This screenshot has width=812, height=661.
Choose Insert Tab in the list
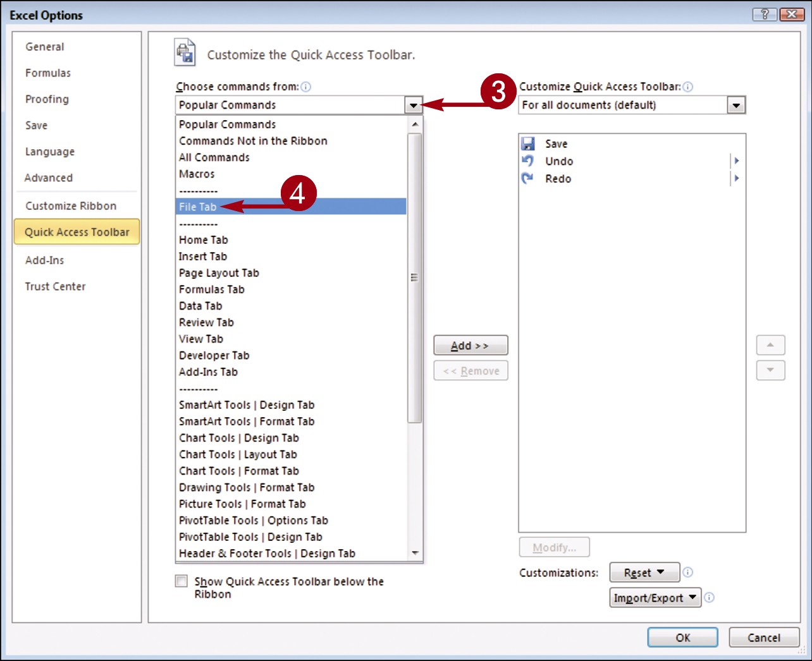[x=291, y=257]
